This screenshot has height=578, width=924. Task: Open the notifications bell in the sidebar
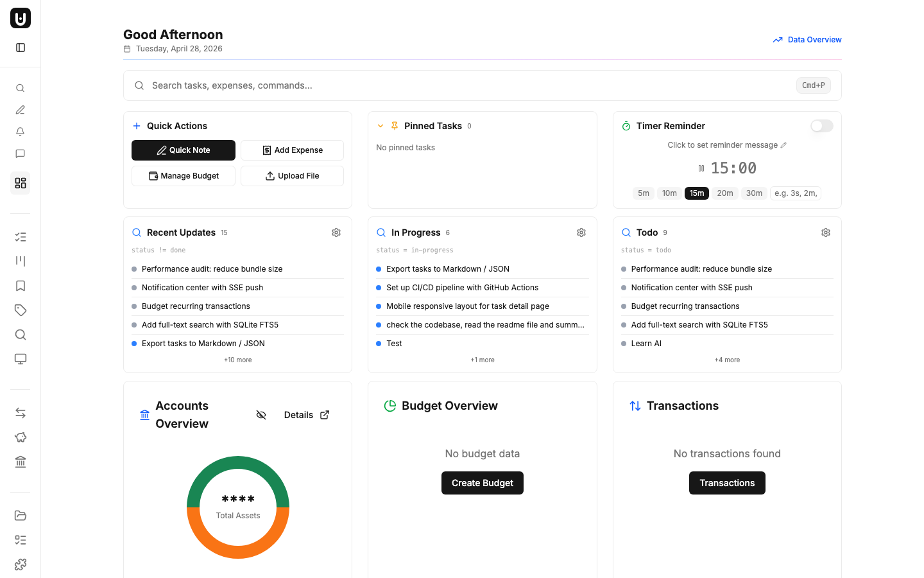(20, 131)
